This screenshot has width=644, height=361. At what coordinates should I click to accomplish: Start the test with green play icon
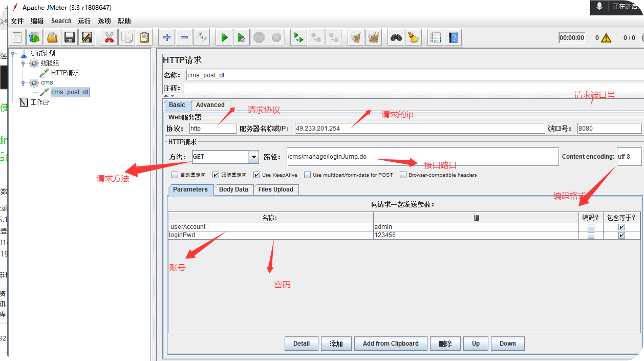tap(224, 37)
